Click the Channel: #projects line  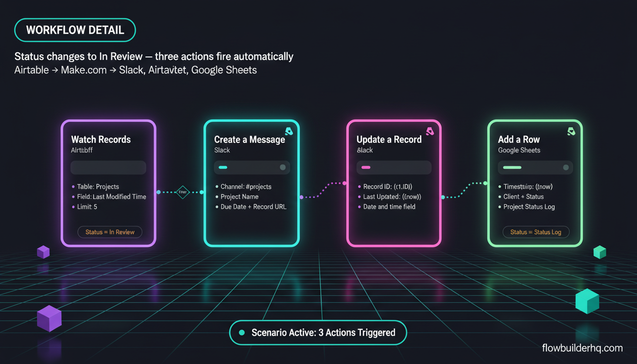point(243,187)
